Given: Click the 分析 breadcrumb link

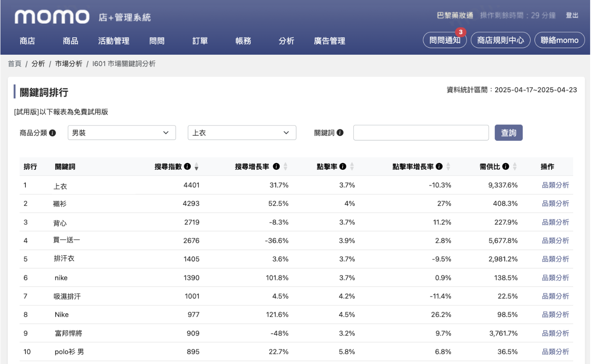Looking at the screenshot, I should click(38, 64).
